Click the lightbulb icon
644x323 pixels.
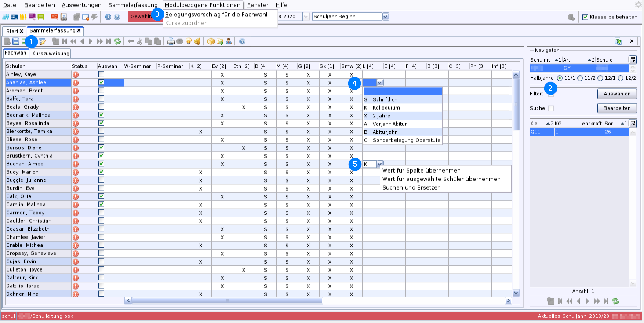click(x=189, y=41)
